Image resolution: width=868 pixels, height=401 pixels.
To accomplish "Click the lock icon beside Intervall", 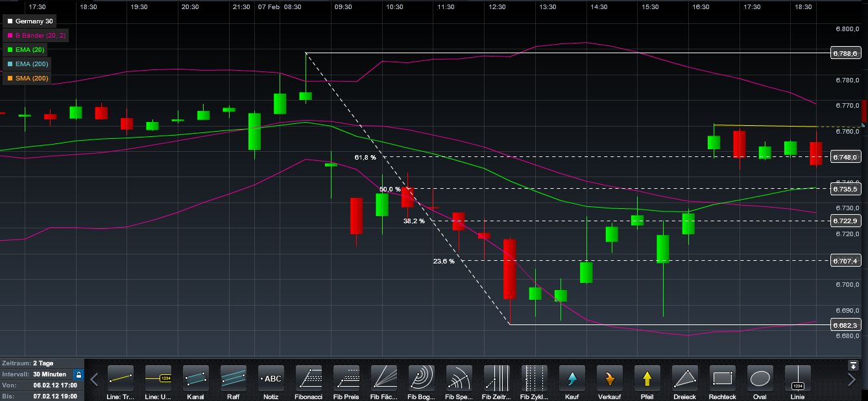I will (x=79, y=374).
